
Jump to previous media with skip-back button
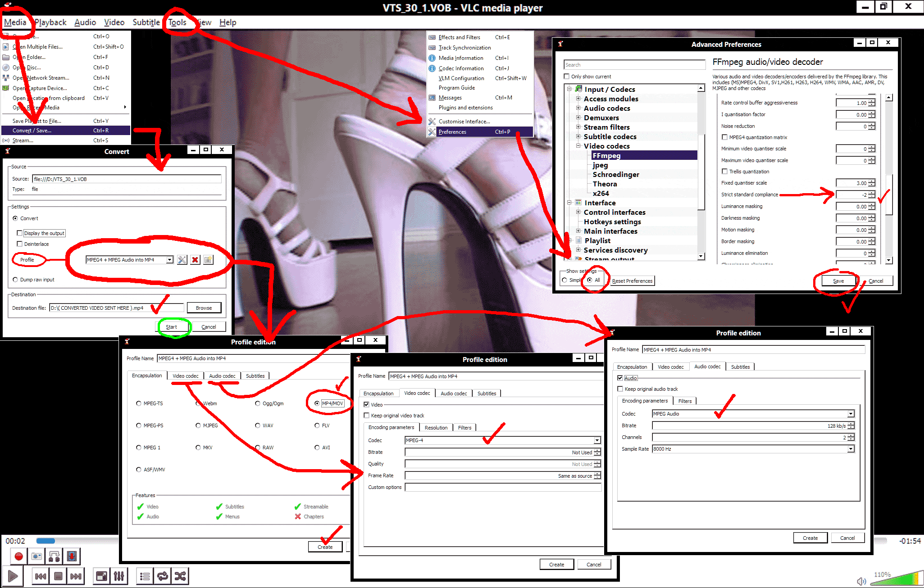click(x=41, y=576)
